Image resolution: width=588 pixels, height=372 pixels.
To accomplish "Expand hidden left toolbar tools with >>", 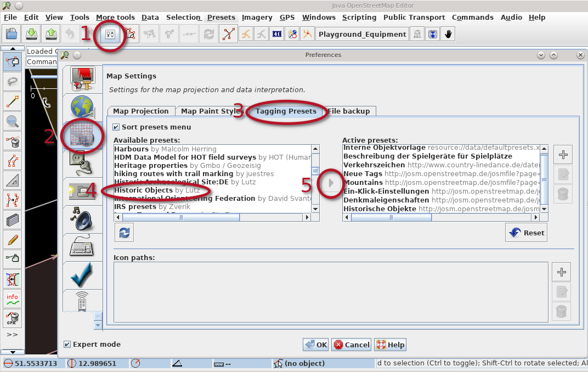I will (x=12, y=334).
